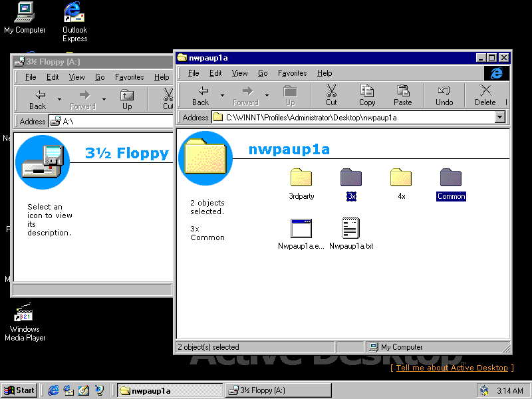Click the A:\ address field in Floppy window
Viewport: 532px width, 399px height.
[x=110, y=122]
